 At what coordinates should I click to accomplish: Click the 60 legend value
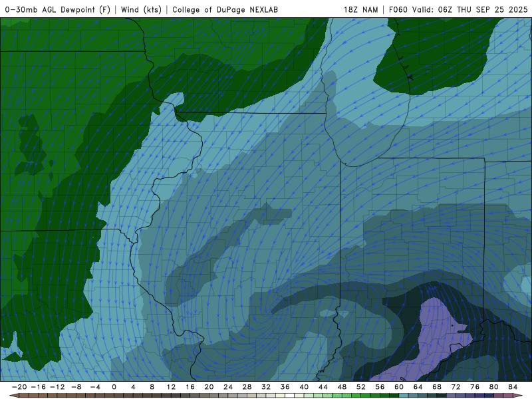[399, 387]
